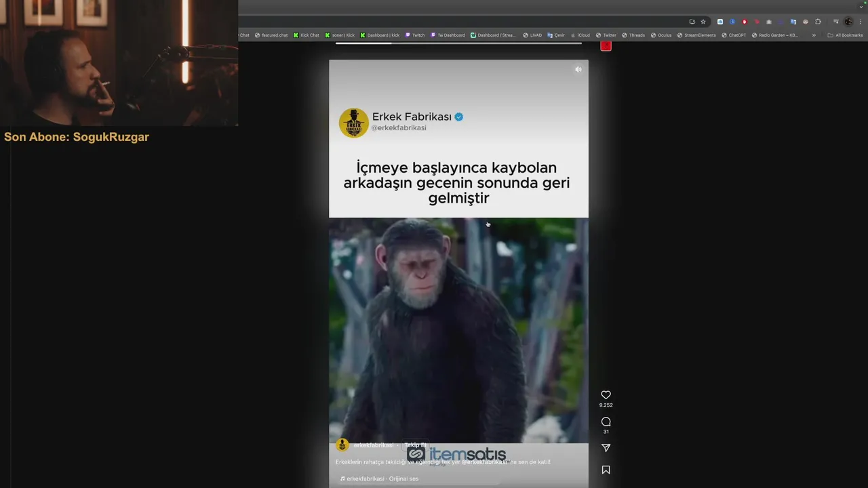Open the ChatGPT bookmark
Image resolution: width=868 pixels, height=488 pixels.
coord(734,35)
